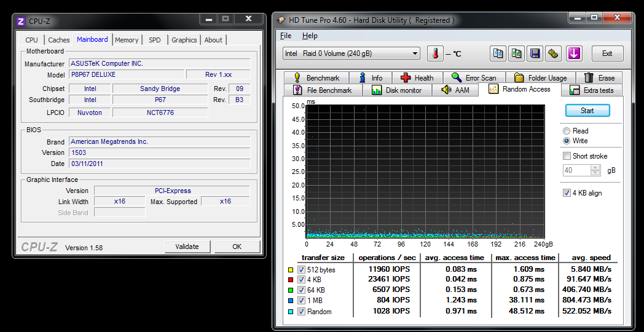Open the Extra tests tab
644x332 pixels.
(592, 90)
